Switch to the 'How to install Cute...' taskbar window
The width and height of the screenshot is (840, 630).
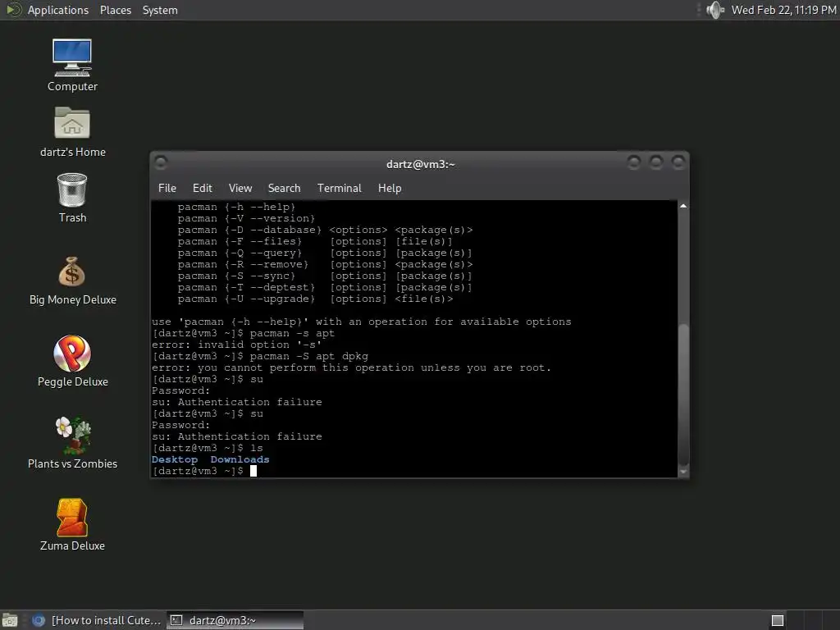pyautogui.click(x=97, y=620)
